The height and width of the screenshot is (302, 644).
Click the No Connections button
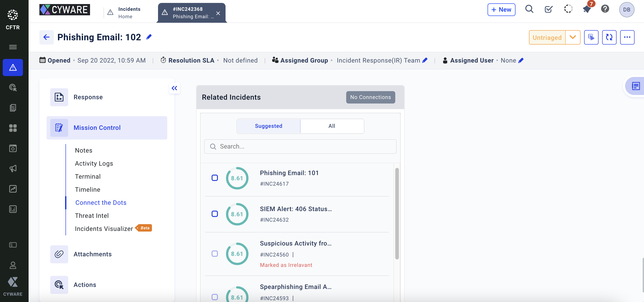click(x=370, y=97)
